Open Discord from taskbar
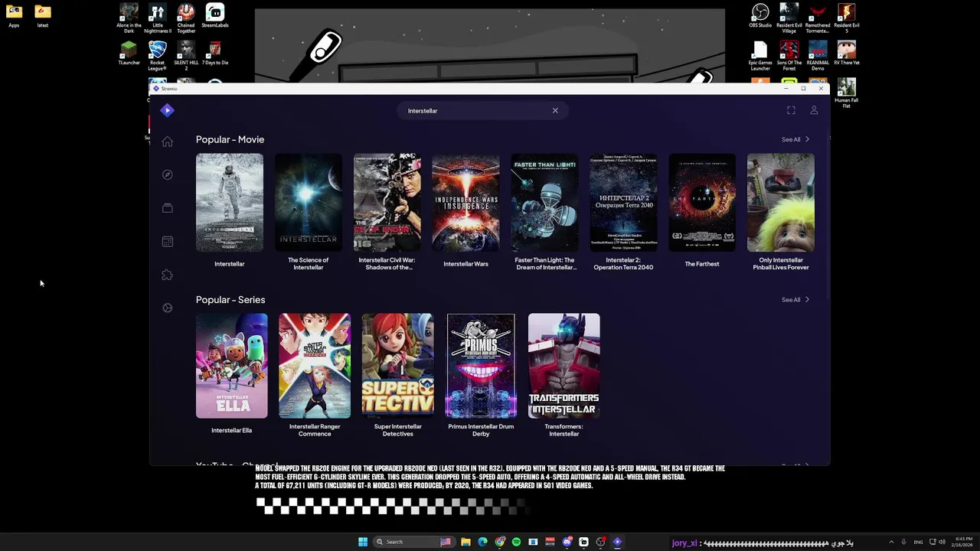Viewport: 980px width, 551px height. tap(567, 542)
